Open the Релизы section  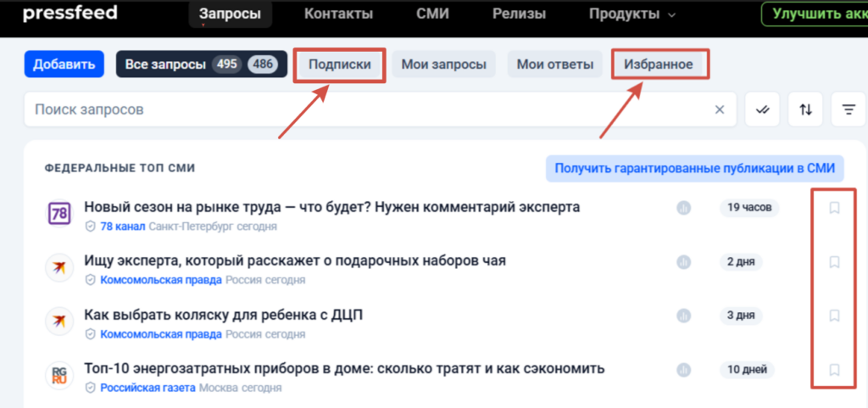[520, 14]
